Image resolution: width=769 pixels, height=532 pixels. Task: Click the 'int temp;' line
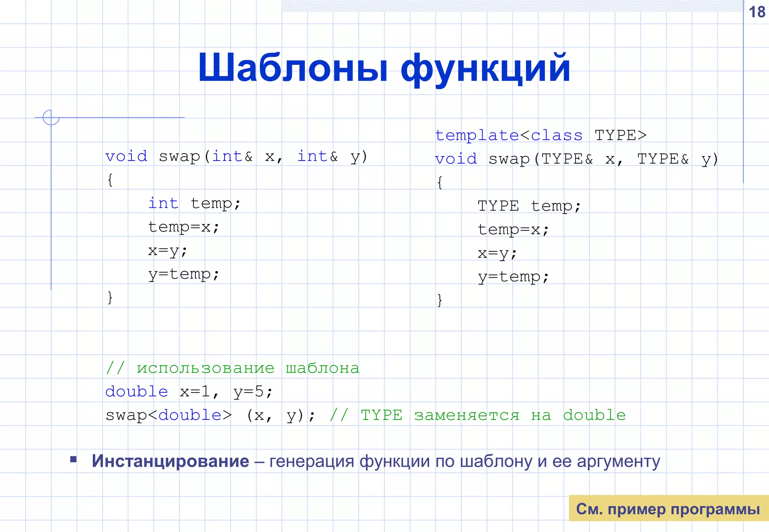(194, 204)
